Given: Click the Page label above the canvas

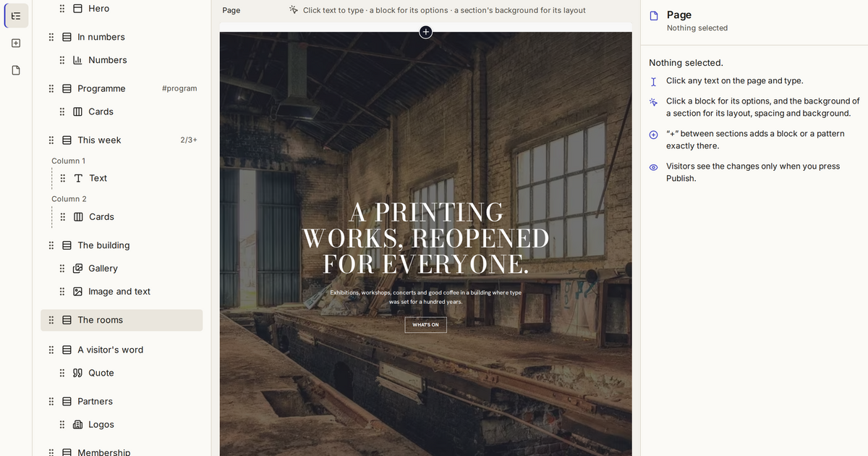Looking at the screenshot, I should [x=231, y=10].
